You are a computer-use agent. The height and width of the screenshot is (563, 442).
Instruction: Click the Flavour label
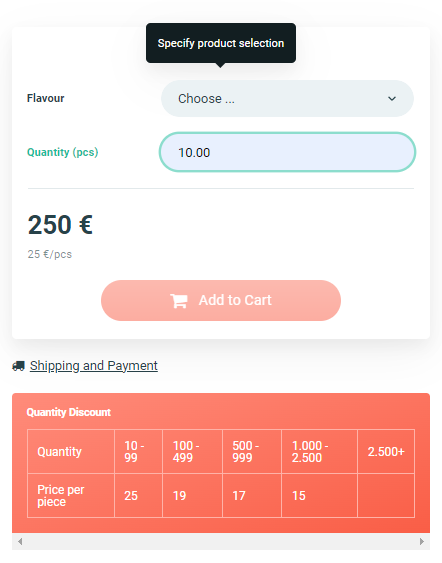point(46,98)
